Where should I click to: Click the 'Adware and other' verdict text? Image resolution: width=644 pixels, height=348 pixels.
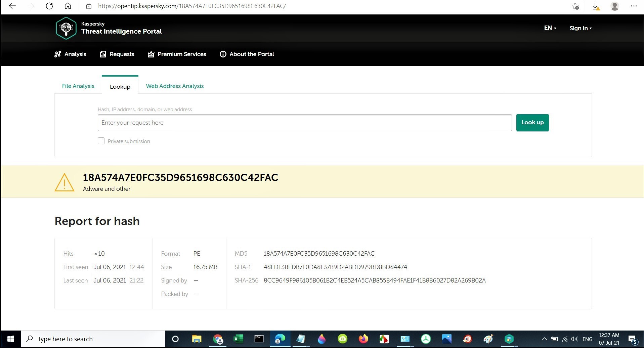click(107, 189)
